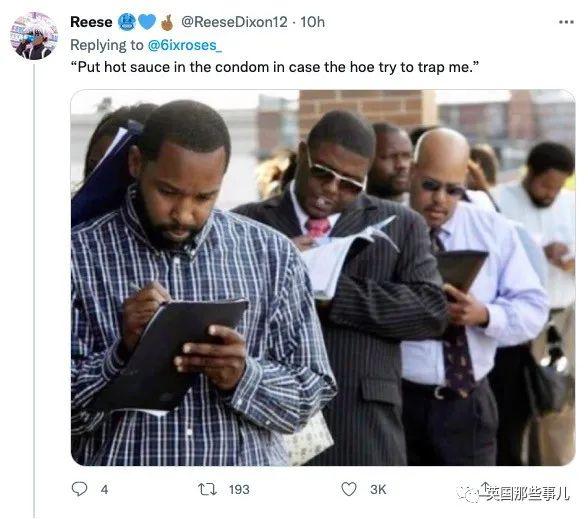588x519 pixels.
Task: View the 193 retweets count
Action: tap(239, 489)
